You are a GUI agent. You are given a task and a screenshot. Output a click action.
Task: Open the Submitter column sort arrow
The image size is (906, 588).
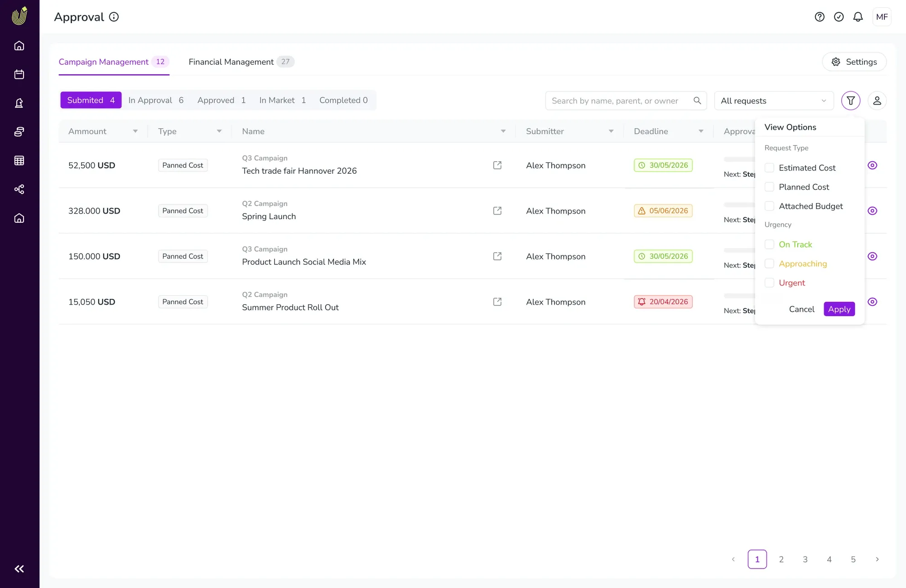click(611, 131)
